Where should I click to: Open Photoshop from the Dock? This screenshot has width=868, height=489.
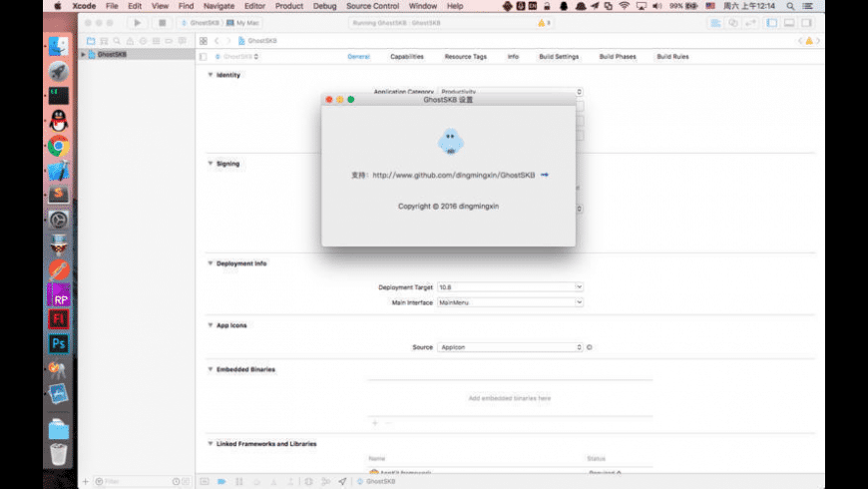58,344
